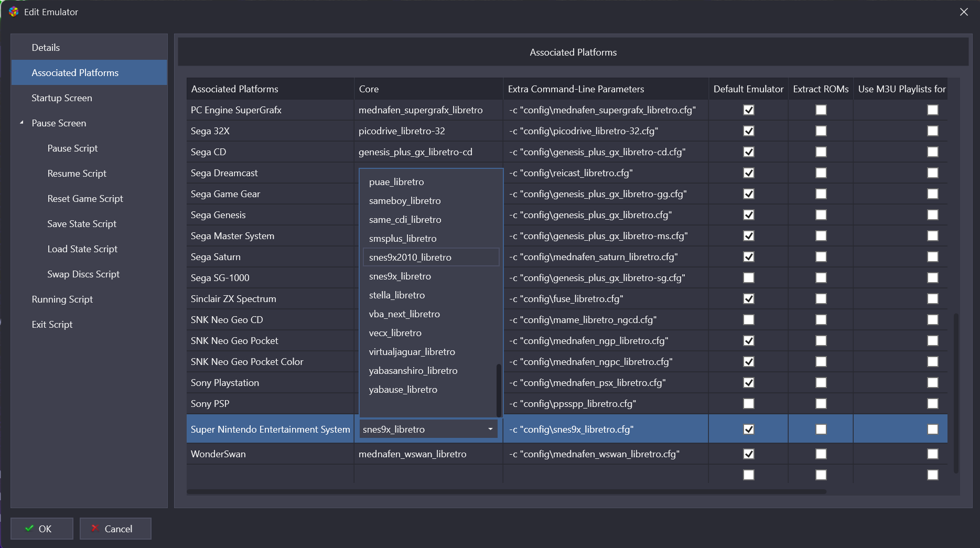
Task: Open the Details section
Action: (x=46, y=48)
